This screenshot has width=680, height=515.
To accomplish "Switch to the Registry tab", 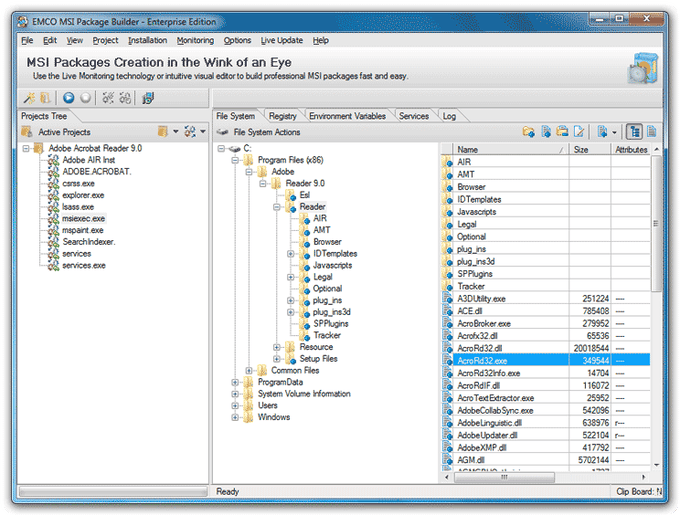I will (x=282, y=116).
